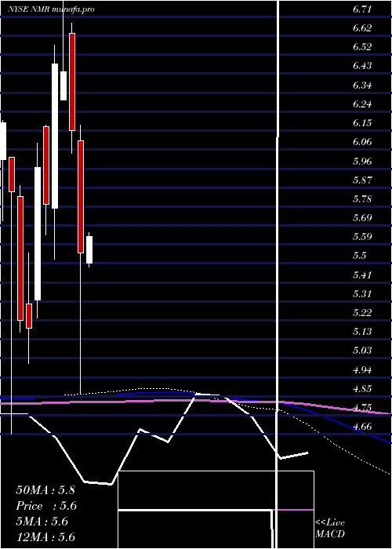This screenshot has height=549, width=392.
Task: Click the 5.13 price axis label
Action: click(362, 332)
